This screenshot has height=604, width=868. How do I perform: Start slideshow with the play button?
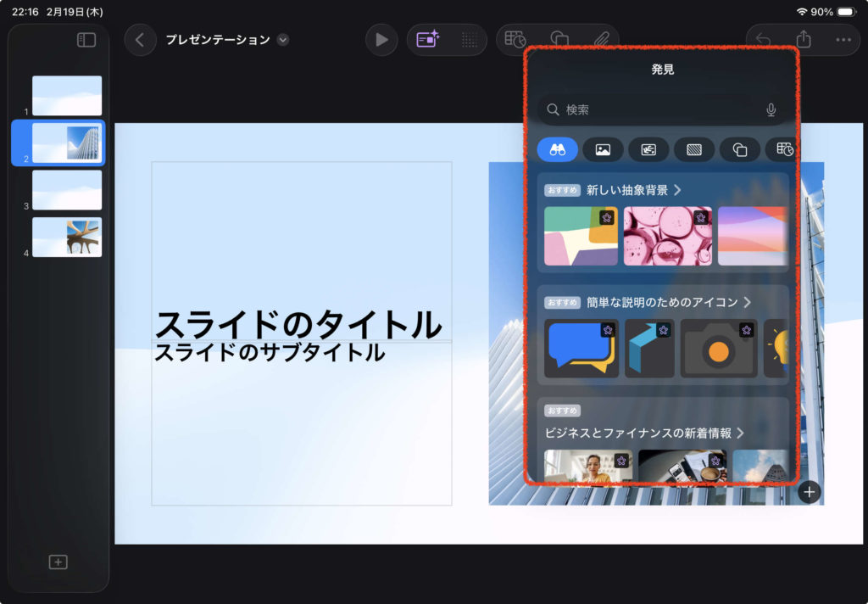pos(381,40)
